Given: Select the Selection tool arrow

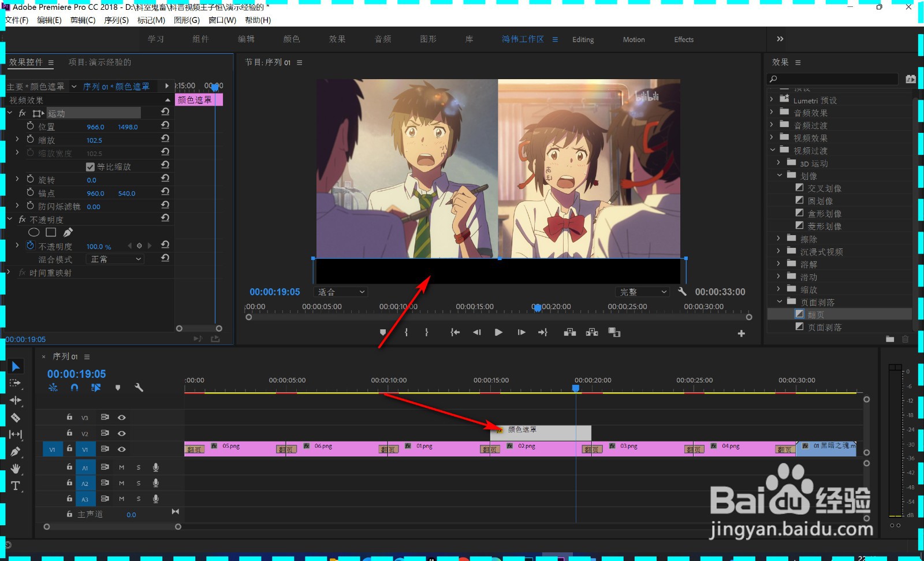Looking at the screenshot, I should (x=16, y=366).
